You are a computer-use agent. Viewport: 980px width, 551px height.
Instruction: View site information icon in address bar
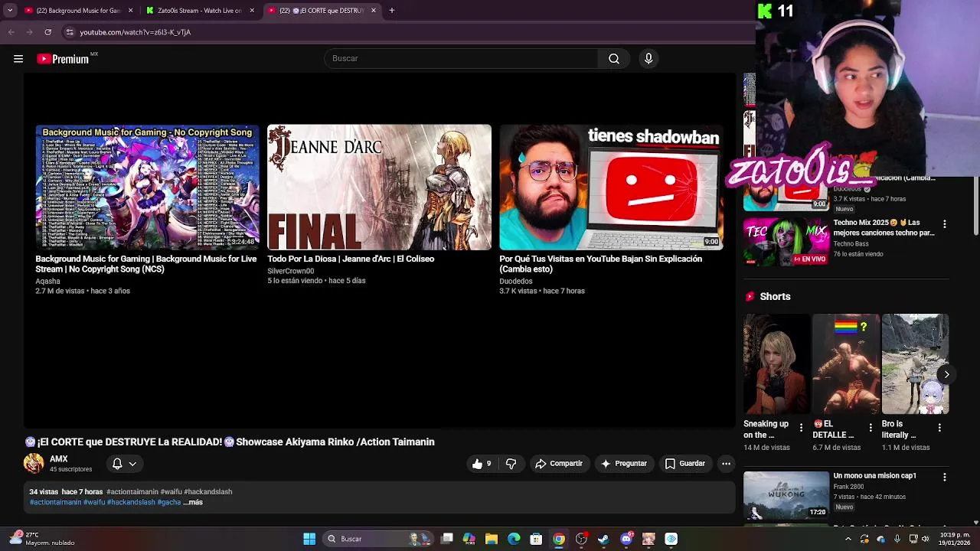pos(70,32)
